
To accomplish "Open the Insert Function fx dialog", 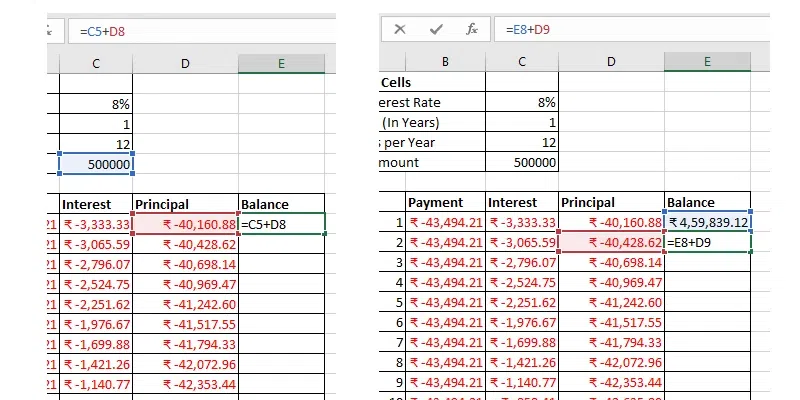I will [x=472, y=30].
